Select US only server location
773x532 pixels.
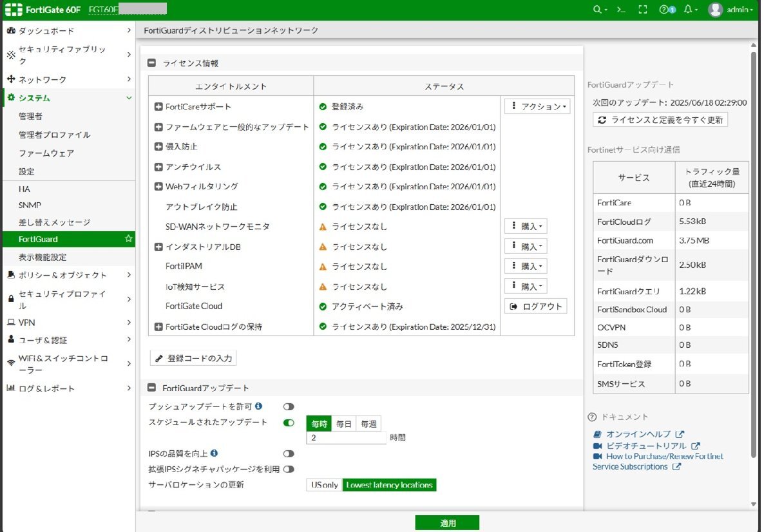[x=324, y=485]
